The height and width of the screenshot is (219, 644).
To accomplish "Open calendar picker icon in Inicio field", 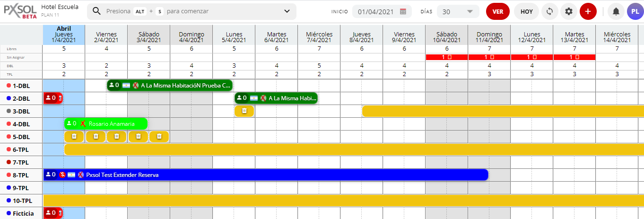I will (x=403, y=12).
